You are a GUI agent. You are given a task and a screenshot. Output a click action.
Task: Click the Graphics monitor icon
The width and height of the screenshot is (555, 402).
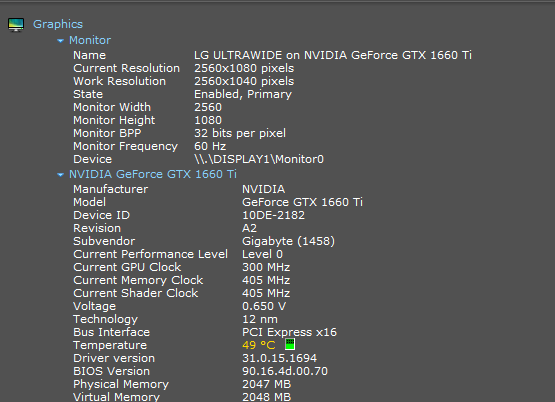click(x=16, y=25)
